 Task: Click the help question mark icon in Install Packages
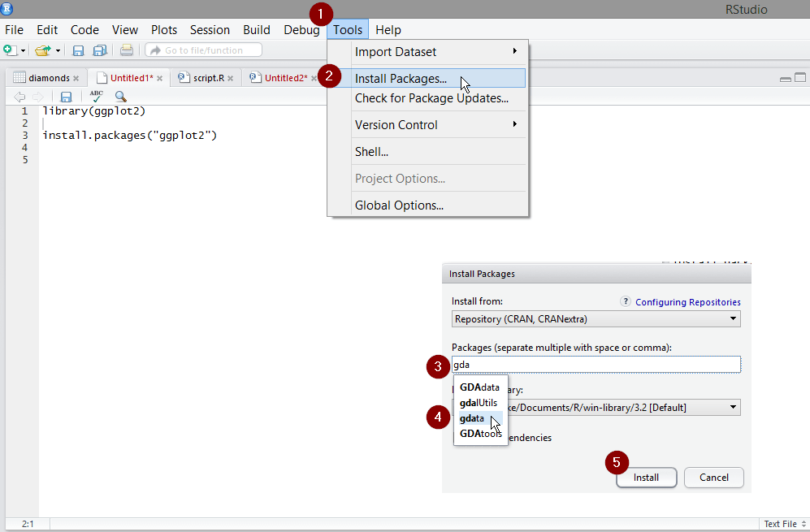[625, 301]
